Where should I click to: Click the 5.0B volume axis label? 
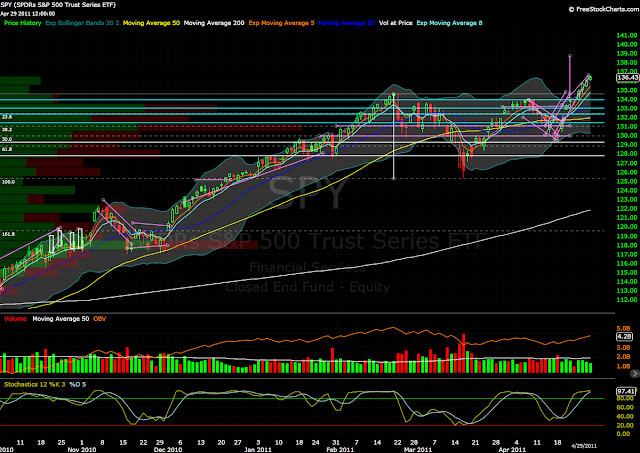623,329
